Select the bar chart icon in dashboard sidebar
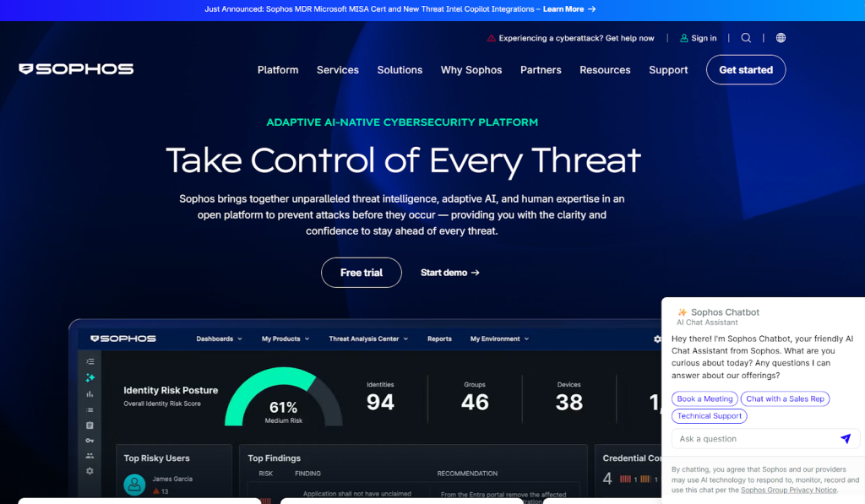 pos(90,393)
